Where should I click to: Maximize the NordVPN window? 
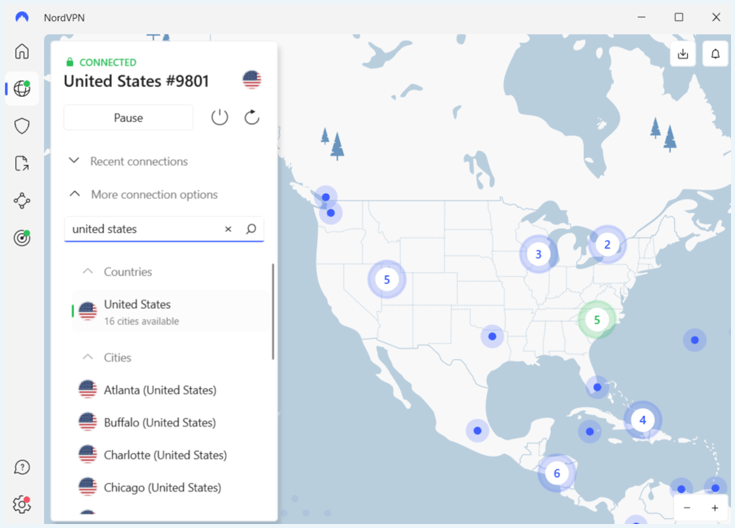pos(679,17)
